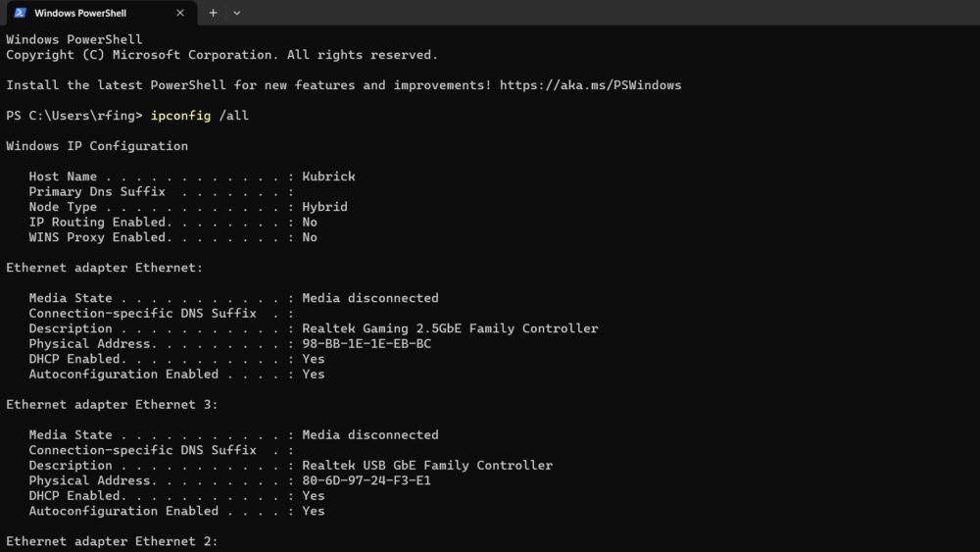Close the Windows PowerShell tab
This screenshot has width=980, height=552.
[181, 13]
